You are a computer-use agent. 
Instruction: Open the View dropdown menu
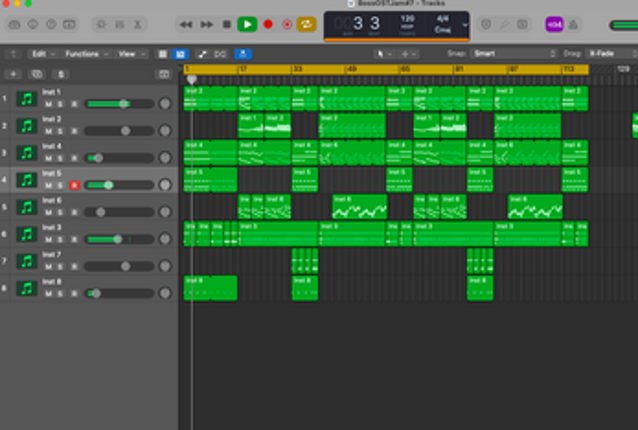(x=130, y=53)
